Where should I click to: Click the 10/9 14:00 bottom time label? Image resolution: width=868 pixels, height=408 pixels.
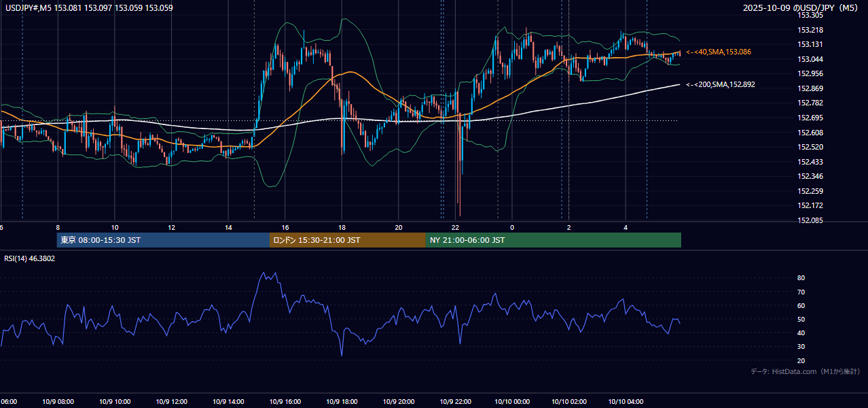click(x=229, y=402)
